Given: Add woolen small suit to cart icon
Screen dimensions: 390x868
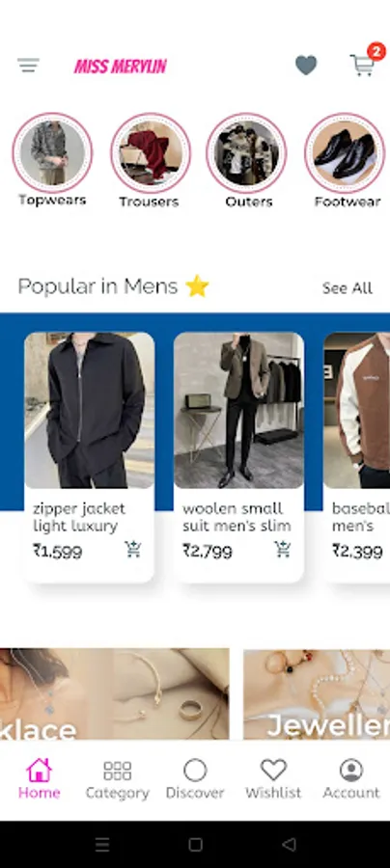Looking at the screenshot, I should 283,549.
